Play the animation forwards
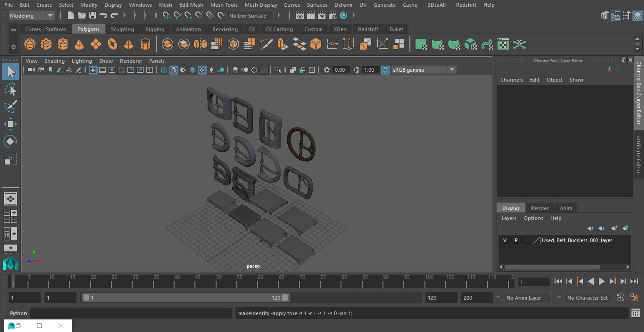Screen dimensions: 644x332 coord(601,281)
